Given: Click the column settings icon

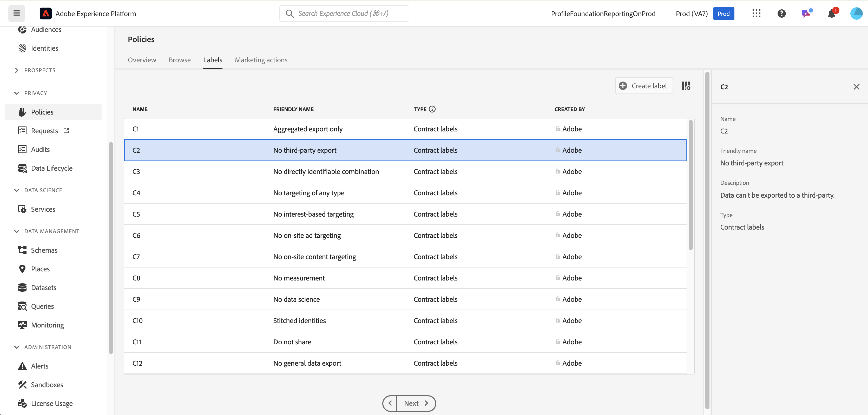Looking at the screenshot, I should (686, 86).
